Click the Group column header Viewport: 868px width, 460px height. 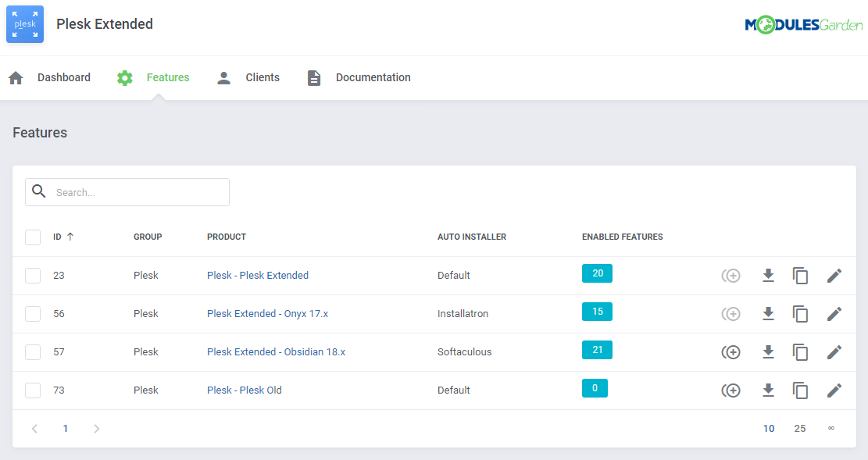coord(148,237)
